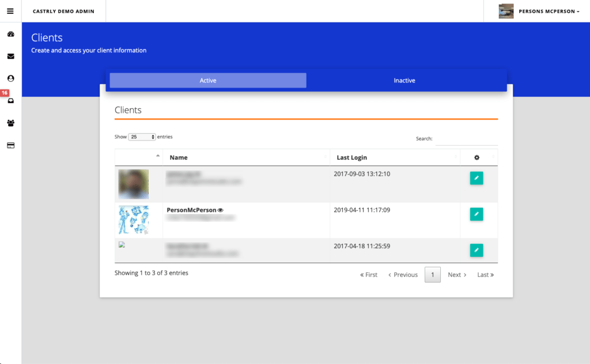Open the Show entries dropdown set to 25
The height and width of the screenshot is (364, 590).
click(142, 137)
